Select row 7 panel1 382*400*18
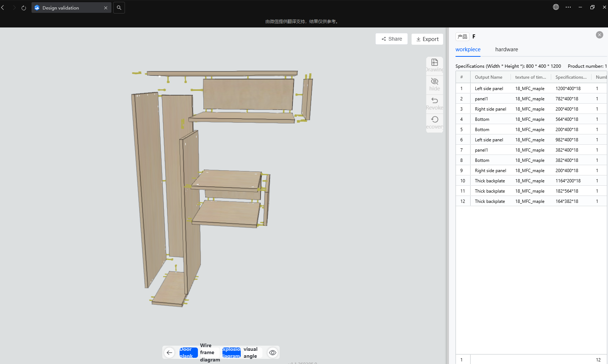 (x=531, y=150)
